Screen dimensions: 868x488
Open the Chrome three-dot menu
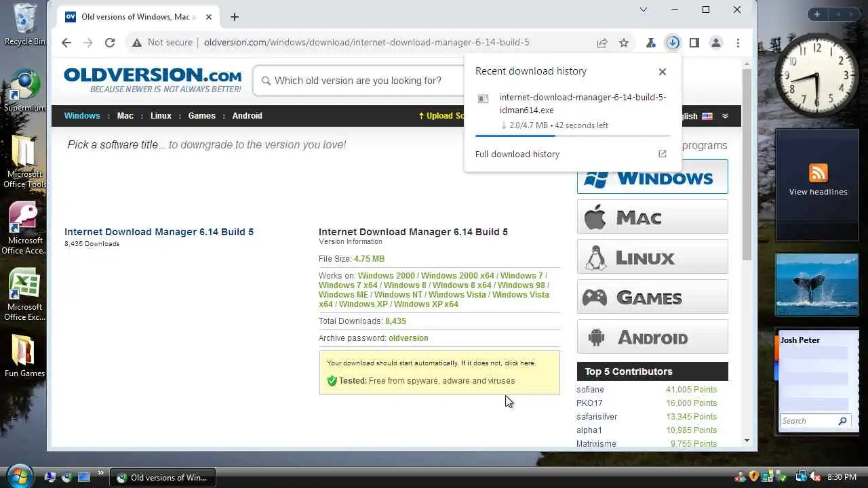click(738, 43)
